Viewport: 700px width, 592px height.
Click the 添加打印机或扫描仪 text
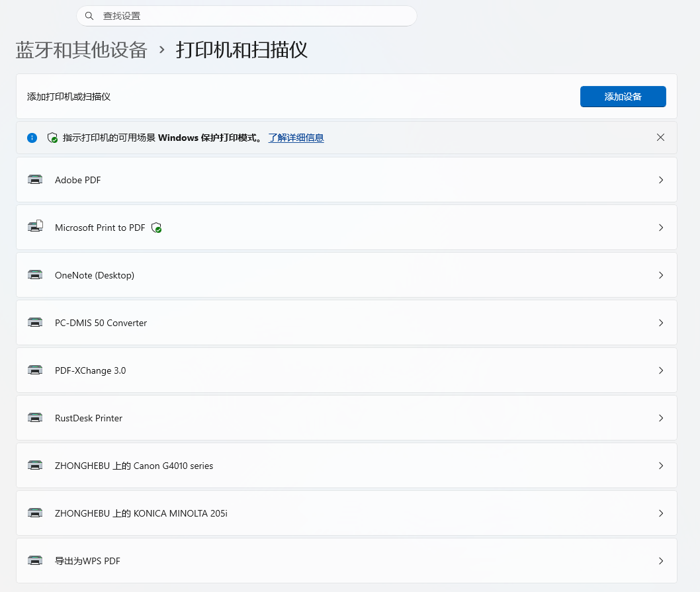[x=69, y=97]
